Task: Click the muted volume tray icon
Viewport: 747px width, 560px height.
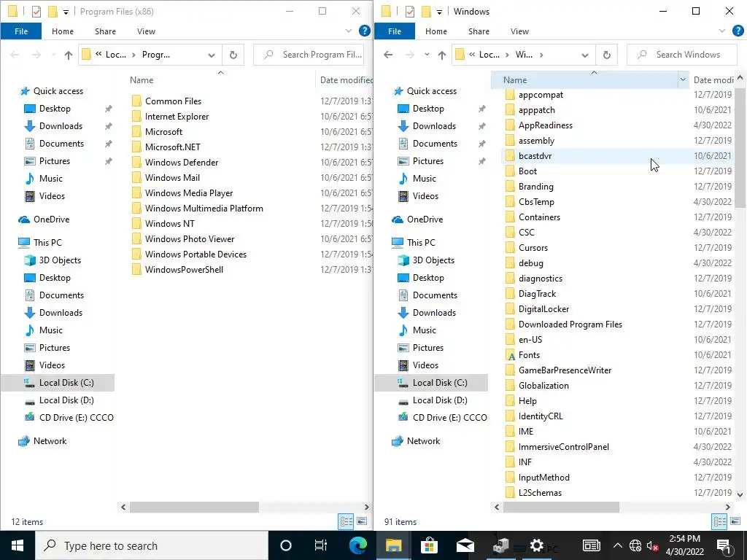Action: 653,545
